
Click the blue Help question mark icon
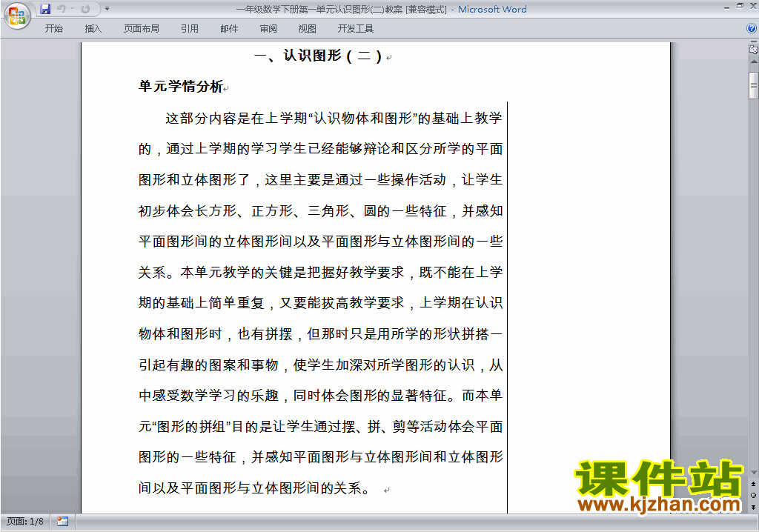pos(752,29)
